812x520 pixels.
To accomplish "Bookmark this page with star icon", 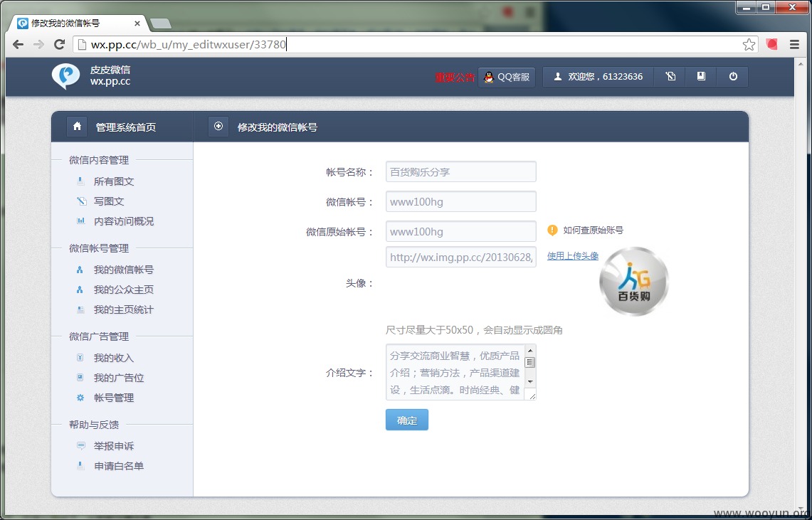I will click(749, 45).
